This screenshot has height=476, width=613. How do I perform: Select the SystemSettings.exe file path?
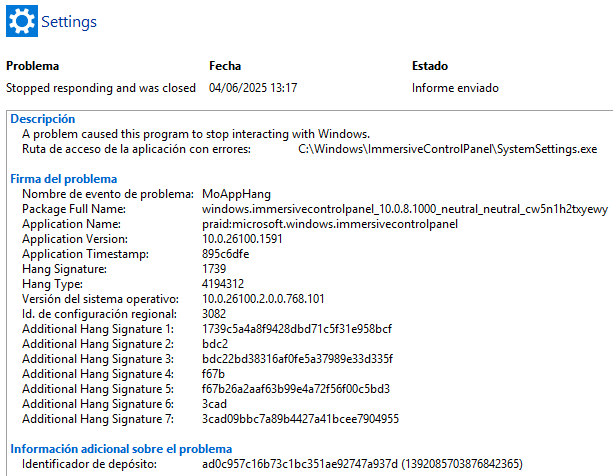448,149
